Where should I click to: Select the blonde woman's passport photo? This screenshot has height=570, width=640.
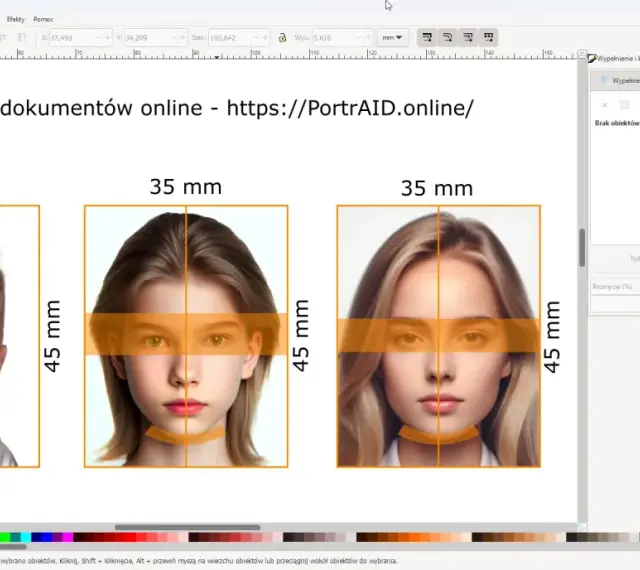[x=439, y=336]
